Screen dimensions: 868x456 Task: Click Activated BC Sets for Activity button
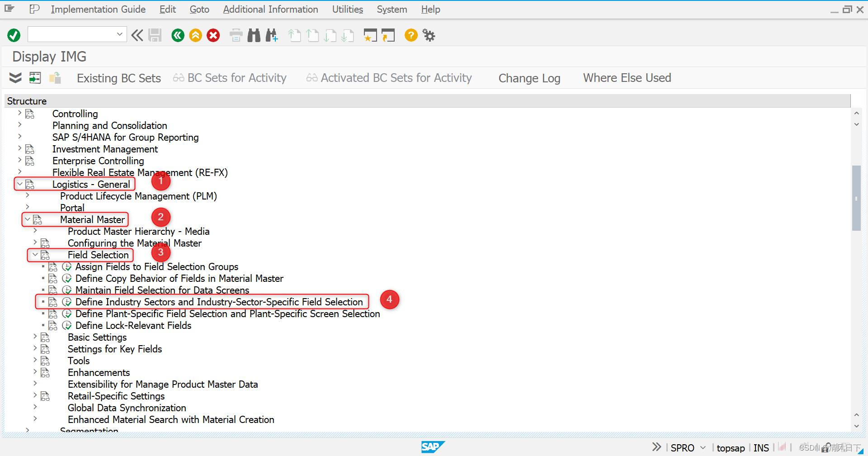(x=389, y=78)
